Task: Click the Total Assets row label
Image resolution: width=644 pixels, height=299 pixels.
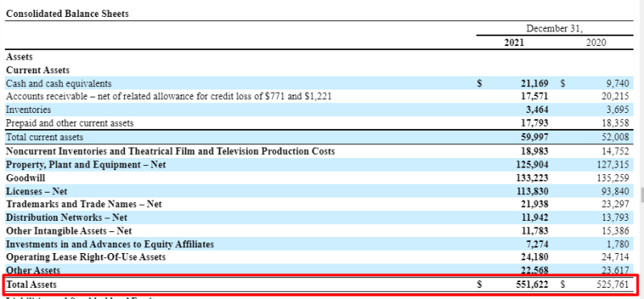Action: (x=31, y=284)
